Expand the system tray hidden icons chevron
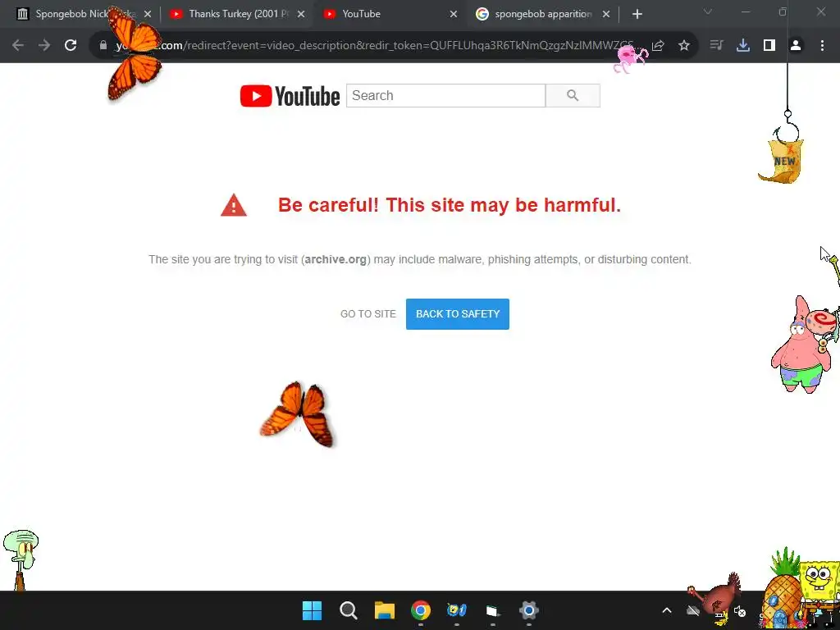Viewport: 840px width, 630px height. pos(667,610)
